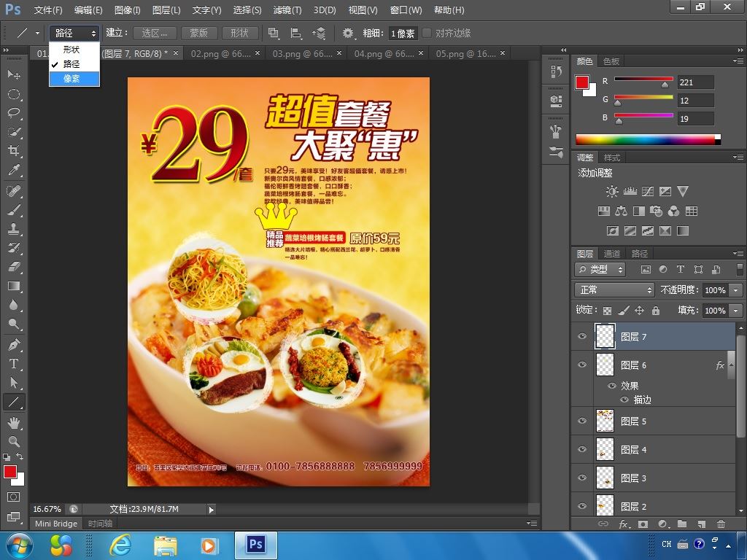
Task: Hide layer 图层 5
Action: [581, 421]
